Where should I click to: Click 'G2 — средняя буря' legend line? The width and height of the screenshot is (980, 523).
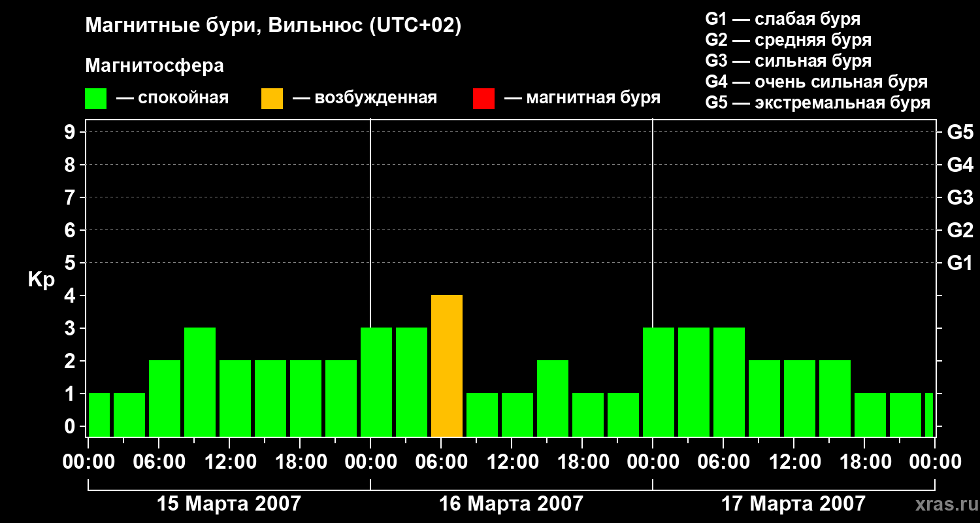pyautogui.click(x=788, y=40)
